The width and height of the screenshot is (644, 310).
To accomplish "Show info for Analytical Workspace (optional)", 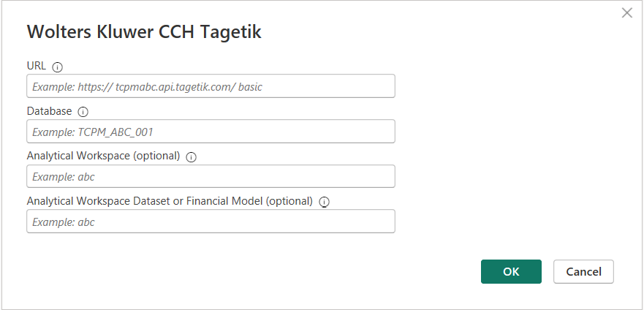I will pyautogui.click(x=192, y=156).
